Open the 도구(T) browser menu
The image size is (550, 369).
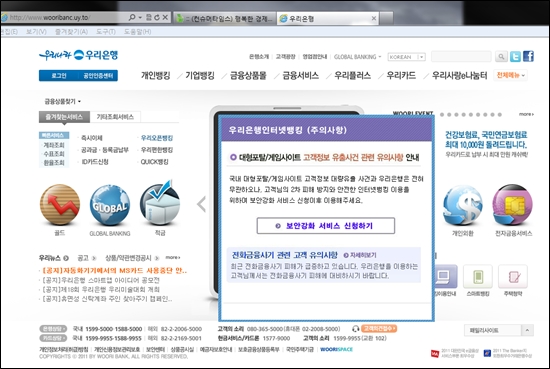(106, 32)
